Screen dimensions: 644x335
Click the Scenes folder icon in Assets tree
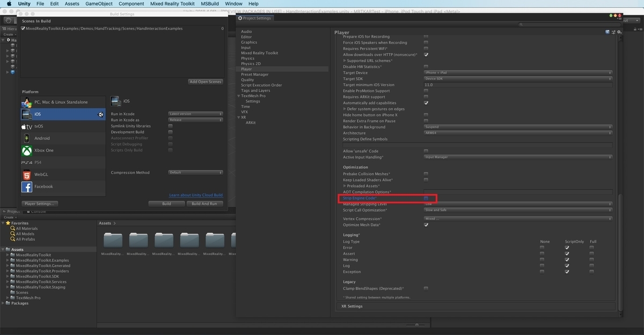pos(13,293)
